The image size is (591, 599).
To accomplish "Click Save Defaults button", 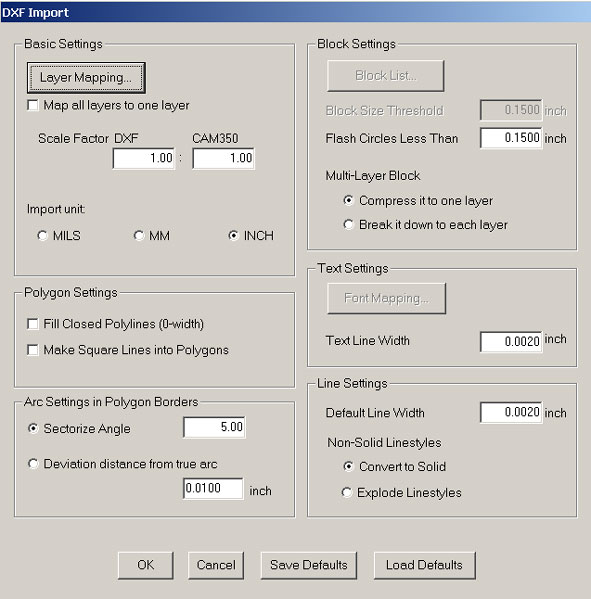I will tap(309, 565).
